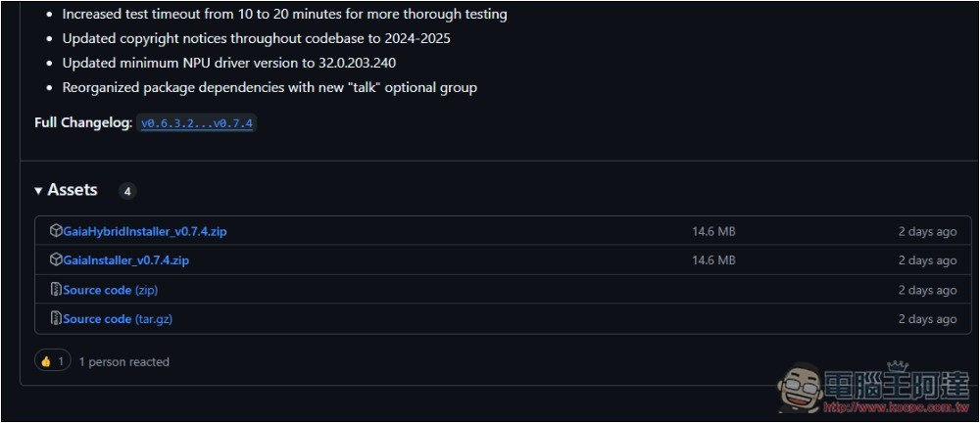Click the 14.6 MB size of GaiaInstaller

coord(713,260)
